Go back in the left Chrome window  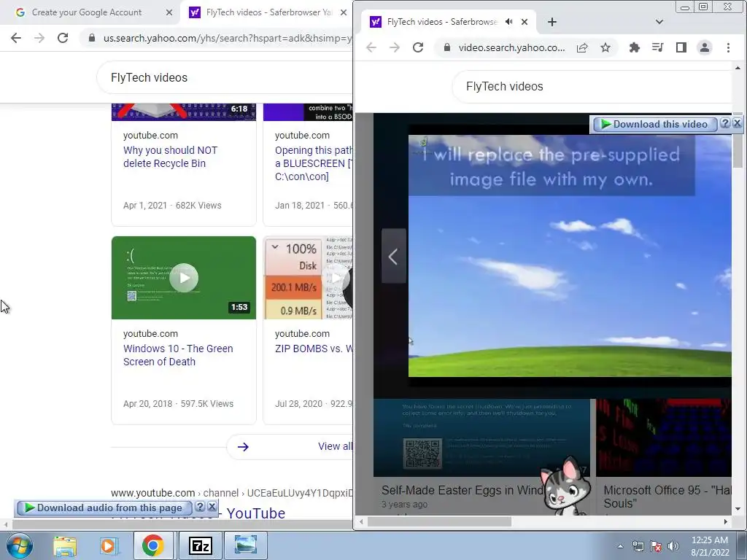click(16, 38)
